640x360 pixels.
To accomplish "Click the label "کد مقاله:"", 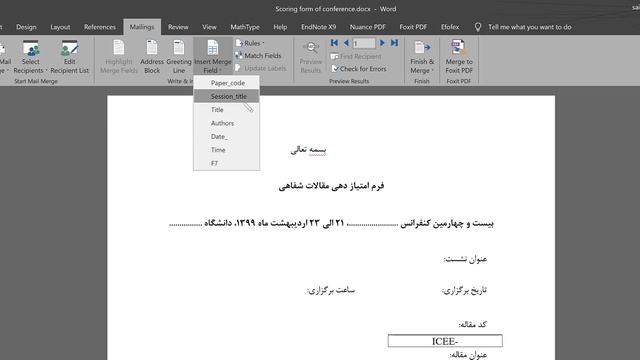I will click(x=473, y=324).
